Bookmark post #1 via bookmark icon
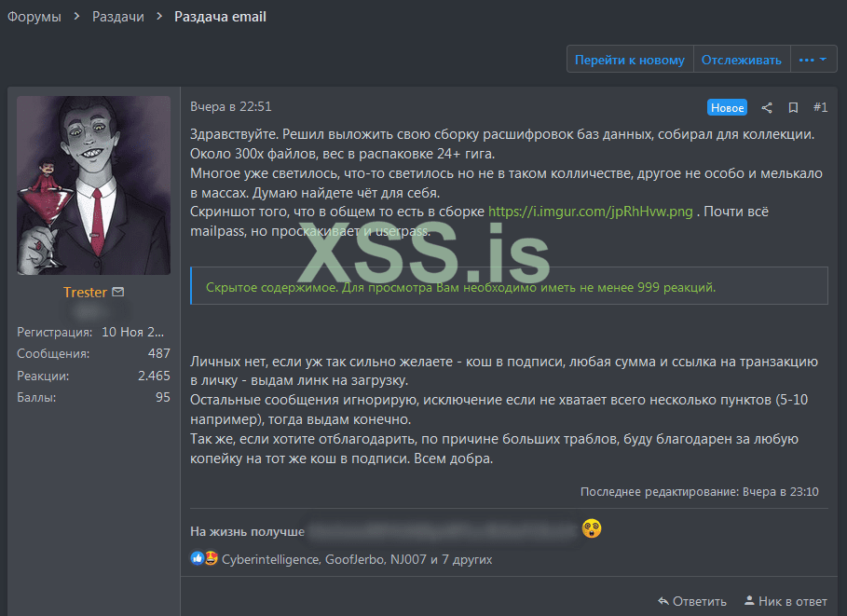 click(x=792, y=107)
